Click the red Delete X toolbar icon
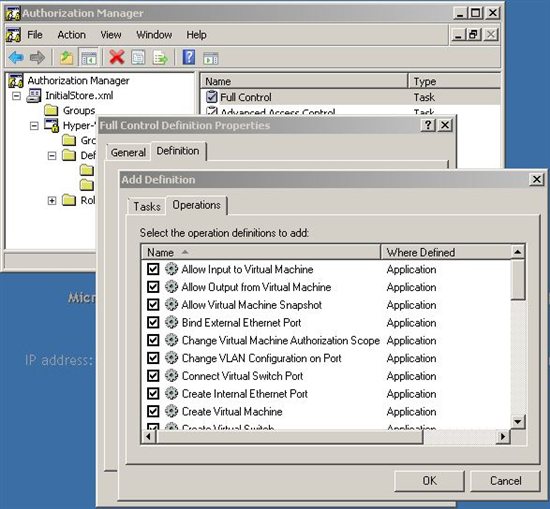 [117, 57]
